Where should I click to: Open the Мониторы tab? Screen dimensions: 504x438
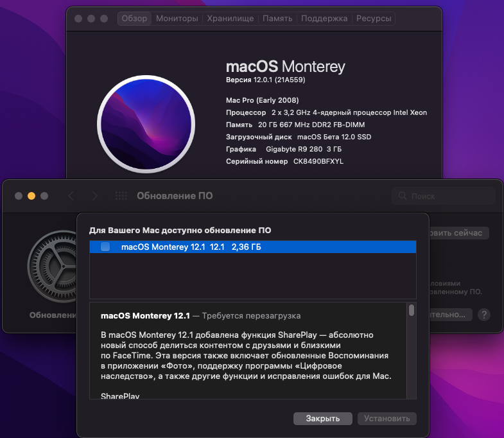(177, 19)
